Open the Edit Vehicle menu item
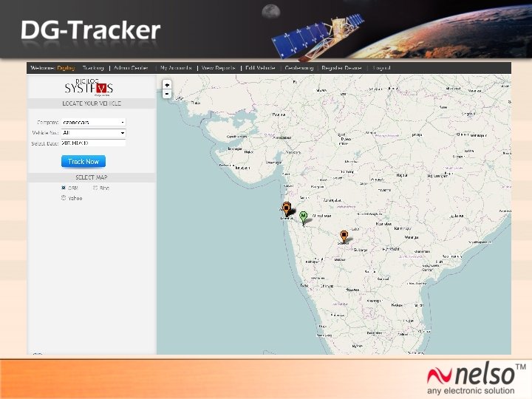This screenshot has width=532, height=399. (260, 68)
